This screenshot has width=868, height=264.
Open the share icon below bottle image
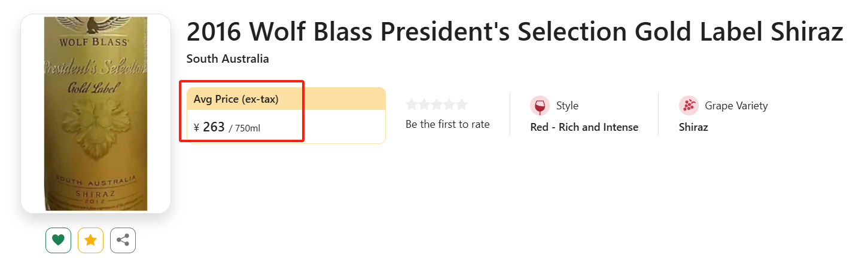(x=123, y=240)
